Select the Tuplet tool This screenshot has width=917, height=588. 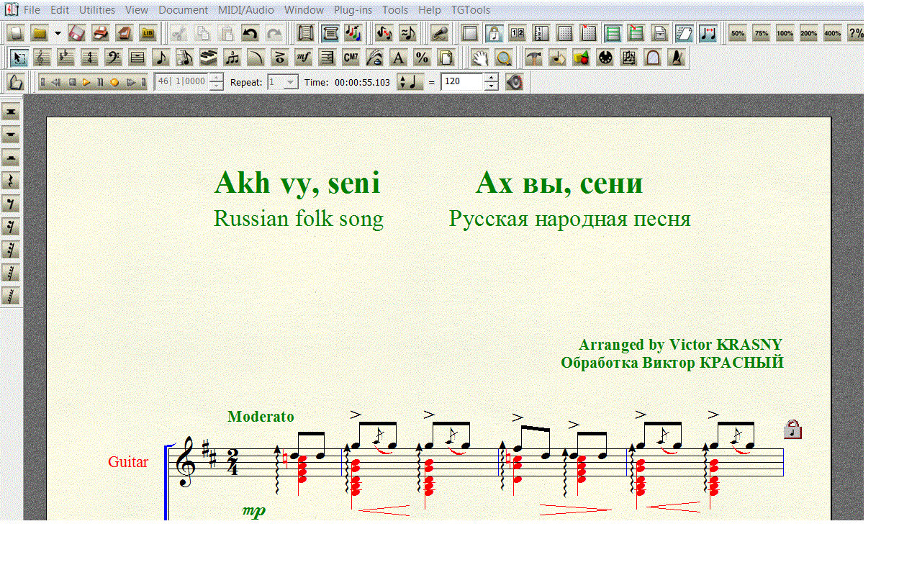[232, 58]
